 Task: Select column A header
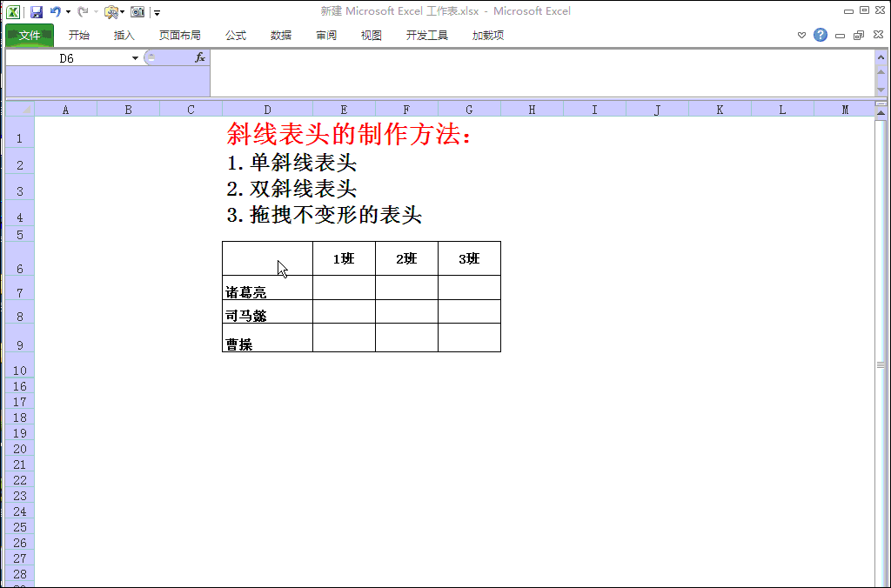66,109
